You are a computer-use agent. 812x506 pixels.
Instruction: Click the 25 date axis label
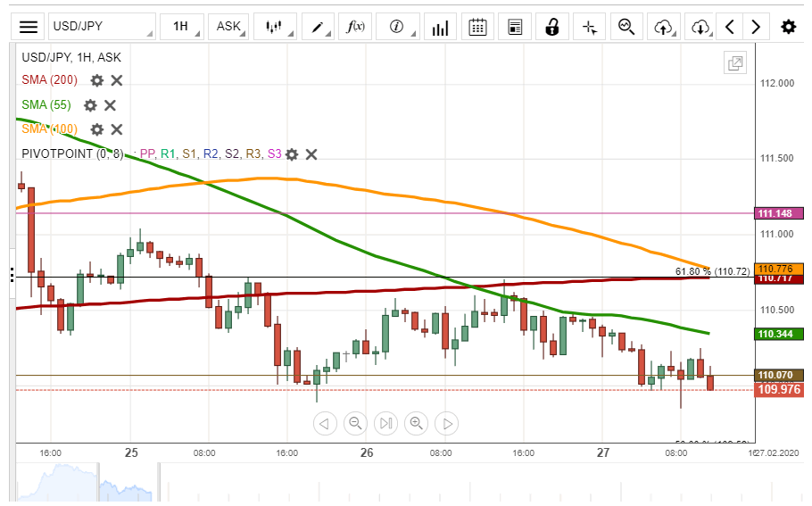coord(131,452)
